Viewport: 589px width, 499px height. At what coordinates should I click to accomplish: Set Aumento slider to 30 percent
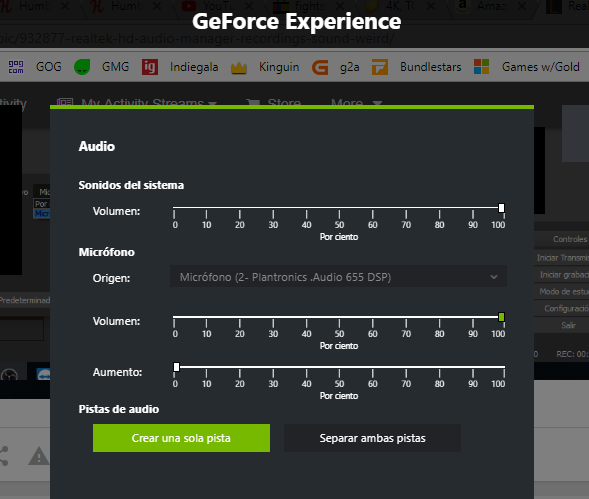pyautogui.click(x=273, y=367)
